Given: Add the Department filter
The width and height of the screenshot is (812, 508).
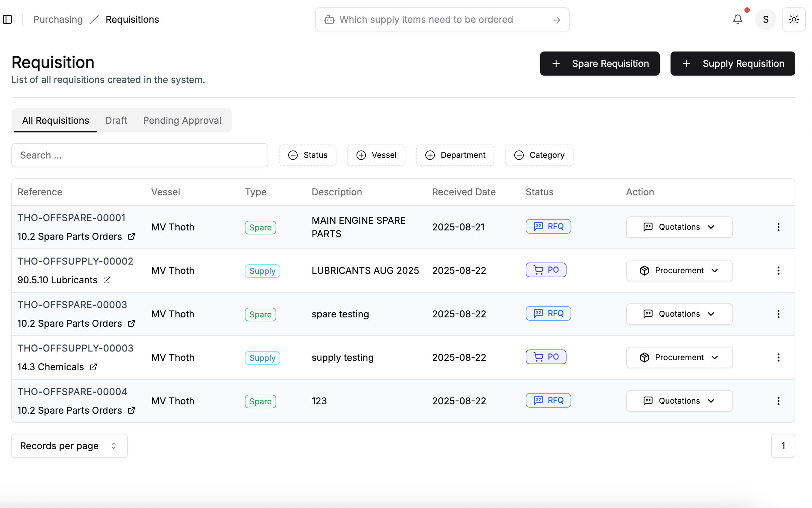Looking at the screenshot, I should pos(455,155).
